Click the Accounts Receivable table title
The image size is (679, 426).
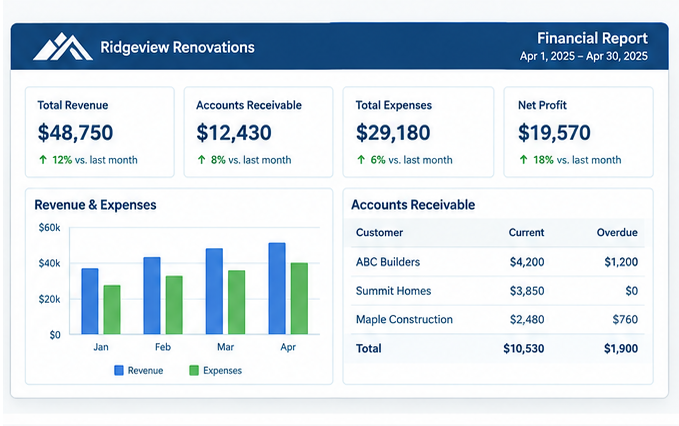(413, 205)
